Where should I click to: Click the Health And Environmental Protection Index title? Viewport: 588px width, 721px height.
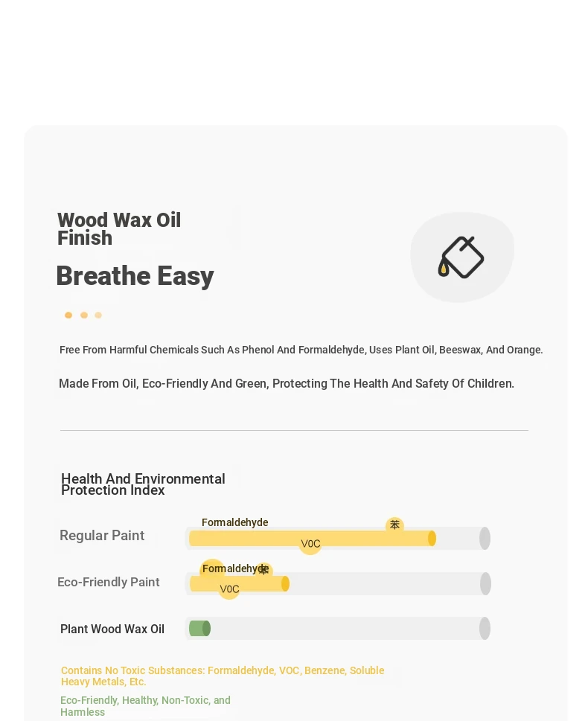pyautogui.click(x=143, y=484)
